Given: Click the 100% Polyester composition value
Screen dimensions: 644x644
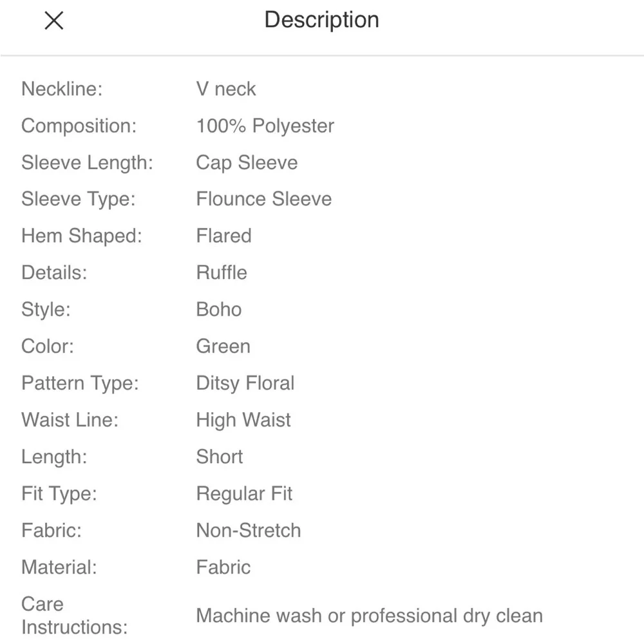Looking at the screenshot, I should (x=265, y=126).
